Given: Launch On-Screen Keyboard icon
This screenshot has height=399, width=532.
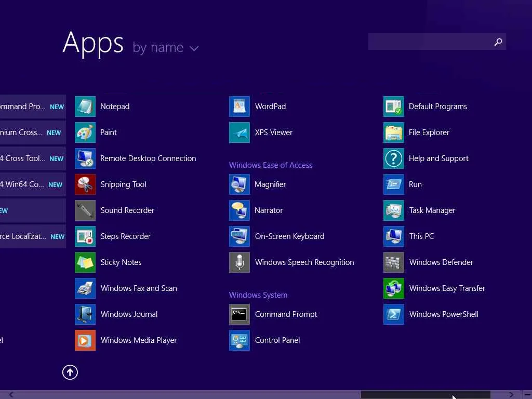Looking at the screenshot, I should click(239, 236).
